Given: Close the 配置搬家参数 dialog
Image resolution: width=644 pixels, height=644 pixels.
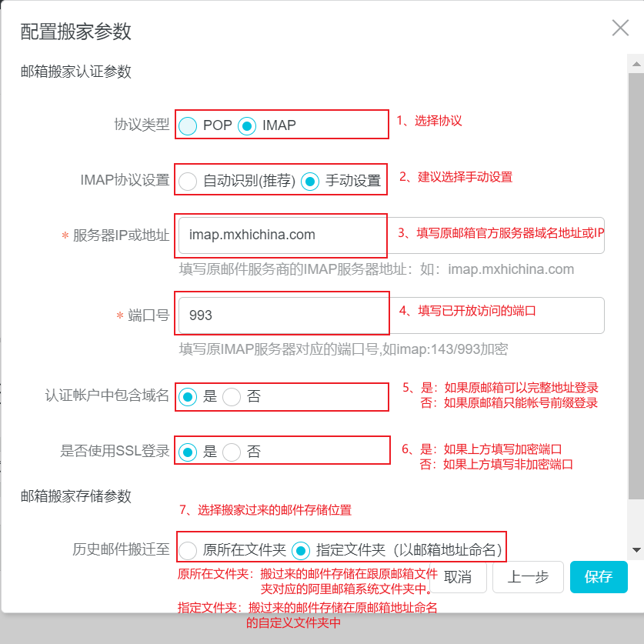Looking at the screenshot, I should [620, 28].
